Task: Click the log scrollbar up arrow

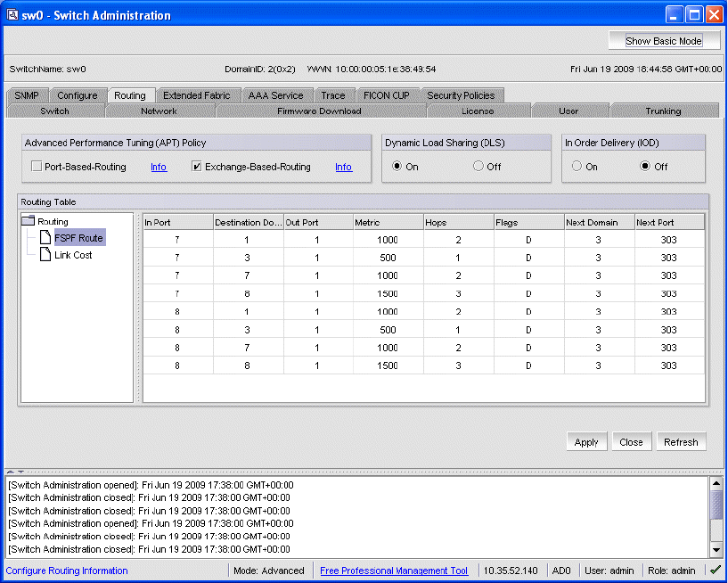Action: pos(716,484)
